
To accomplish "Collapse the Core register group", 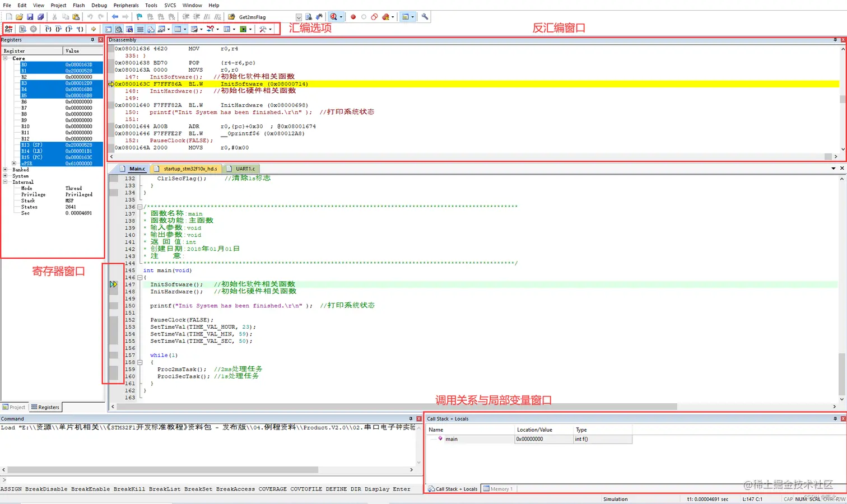I will 6,58.
